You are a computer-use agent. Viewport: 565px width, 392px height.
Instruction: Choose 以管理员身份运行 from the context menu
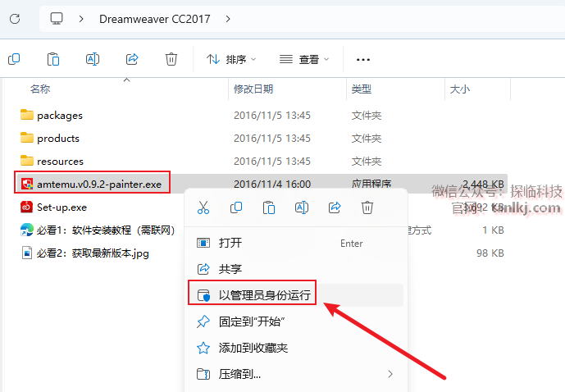point(296,295)
